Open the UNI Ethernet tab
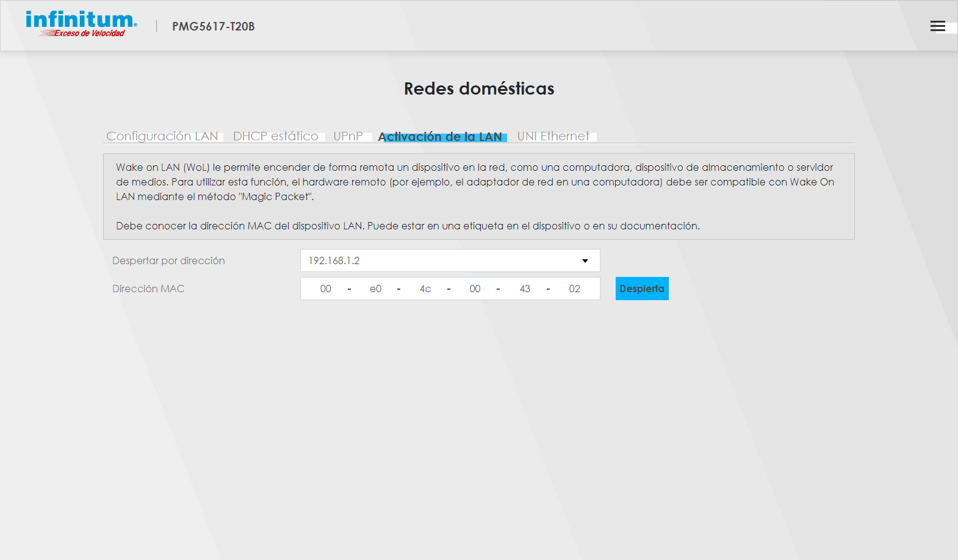The height and width of the screenshot is (560, 958). 553,136
